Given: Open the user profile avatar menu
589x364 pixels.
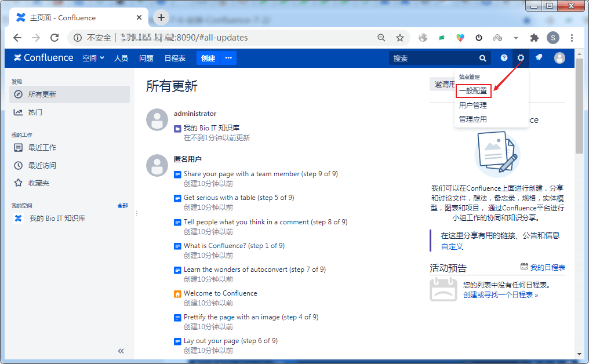Looking at the screenshot, I should pyautogui.click(x=559, y=58).
